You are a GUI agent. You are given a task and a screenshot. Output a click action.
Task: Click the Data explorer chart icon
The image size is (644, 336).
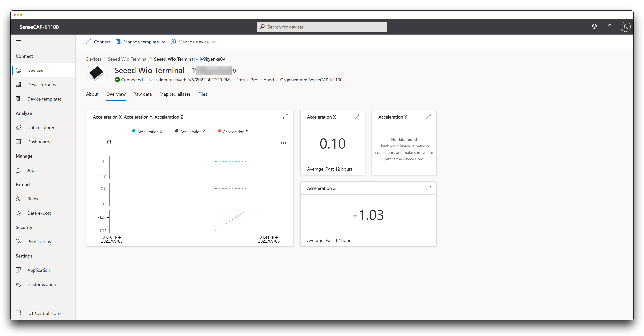[18, 127]
